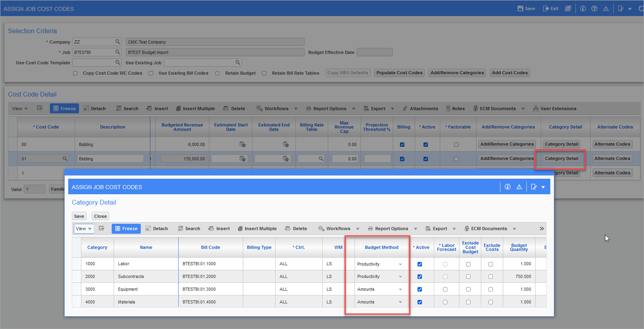Viewport: 644px width, 329px height.
Task: Click warning icon in Category Detail popup header
Action: pyautogui.click(x=519, y=187)
